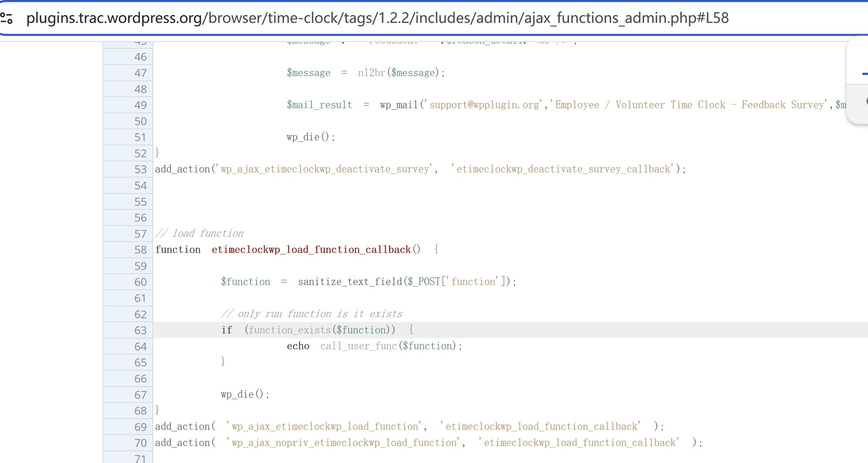Click line number 58
868x463 pixels.
pyautogui.click(x=140, y=250)
